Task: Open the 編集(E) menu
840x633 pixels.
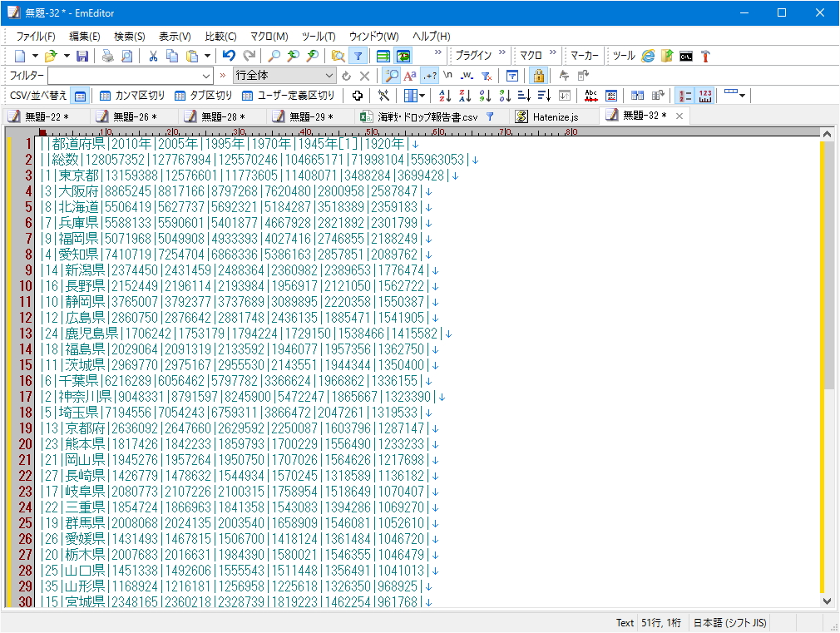Action: [85, 37]
